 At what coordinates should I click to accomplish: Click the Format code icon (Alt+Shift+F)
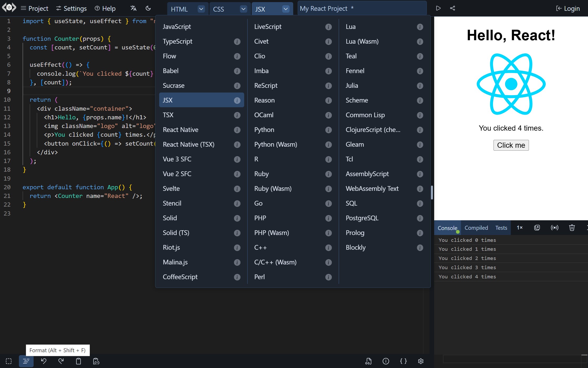point(26,361)
